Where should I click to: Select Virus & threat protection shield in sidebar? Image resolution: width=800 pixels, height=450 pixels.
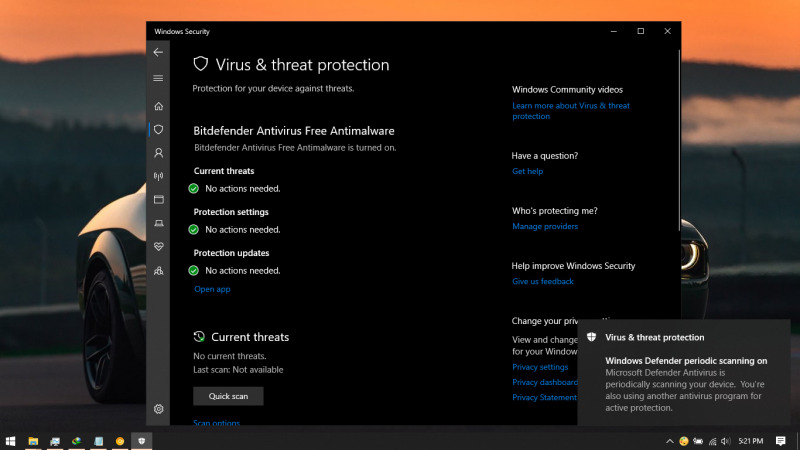(x=159, y=130)
